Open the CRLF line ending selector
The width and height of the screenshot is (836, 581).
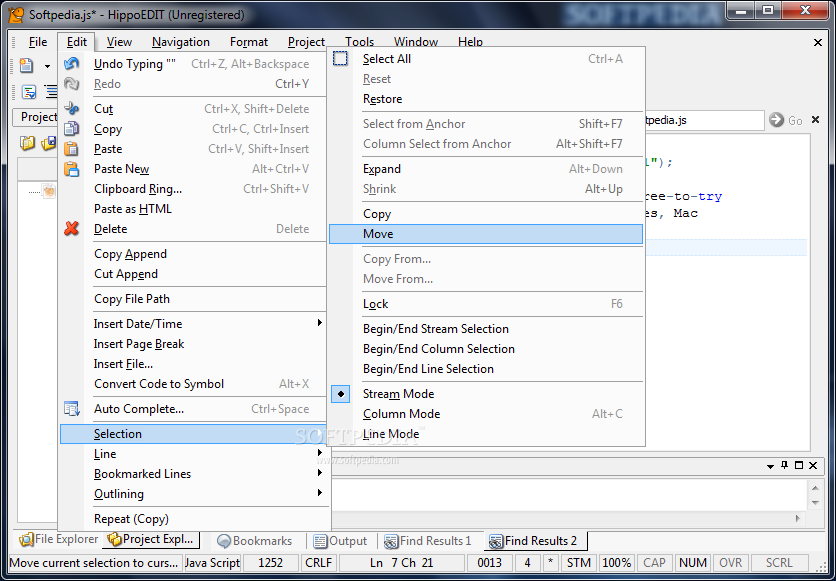point(318,563)
